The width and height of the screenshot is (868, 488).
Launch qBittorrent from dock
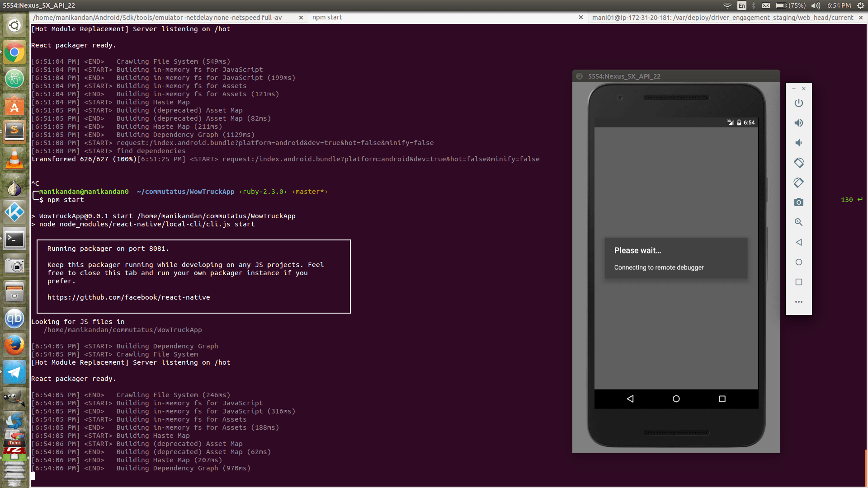14,319
